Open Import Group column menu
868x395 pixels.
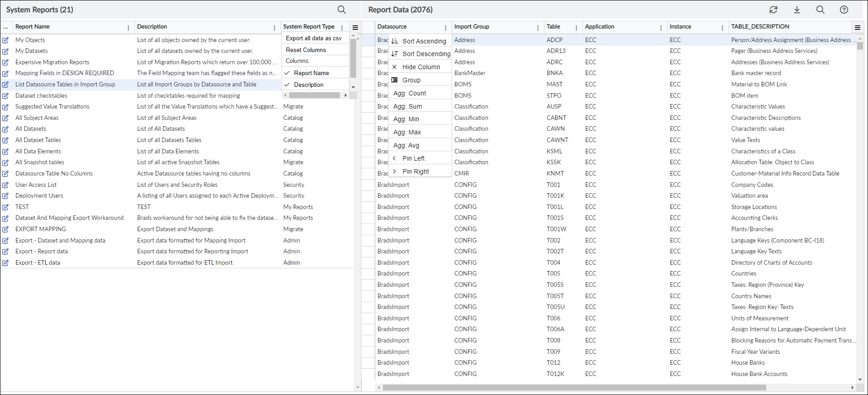click(x=538, y=28)
